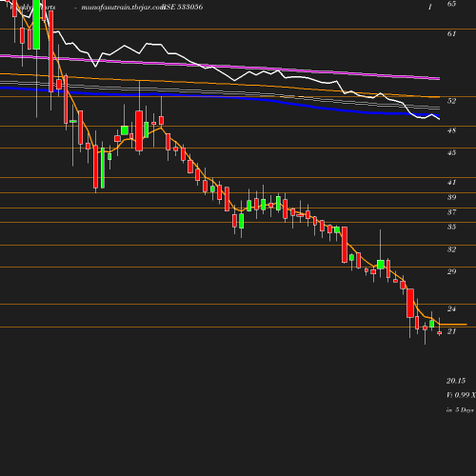Image resolution: width=476 pixels, height=476 pixels.
Task: Click the 52 price axis label
Action: tap(451, 101)
